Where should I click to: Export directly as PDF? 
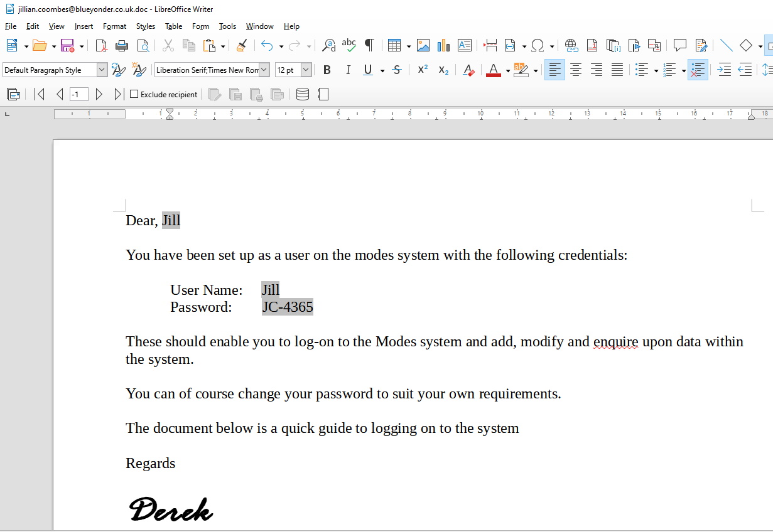click(x=101, y=46)
